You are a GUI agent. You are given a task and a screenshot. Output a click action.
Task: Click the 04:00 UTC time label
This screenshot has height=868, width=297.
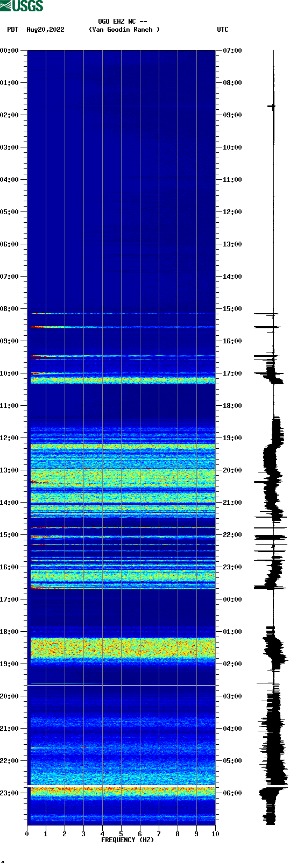(x=232, y=729)
